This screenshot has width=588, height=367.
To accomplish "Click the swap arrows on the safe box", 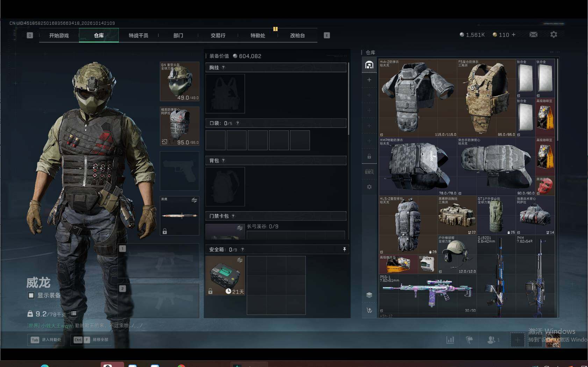I will [240, 260].
